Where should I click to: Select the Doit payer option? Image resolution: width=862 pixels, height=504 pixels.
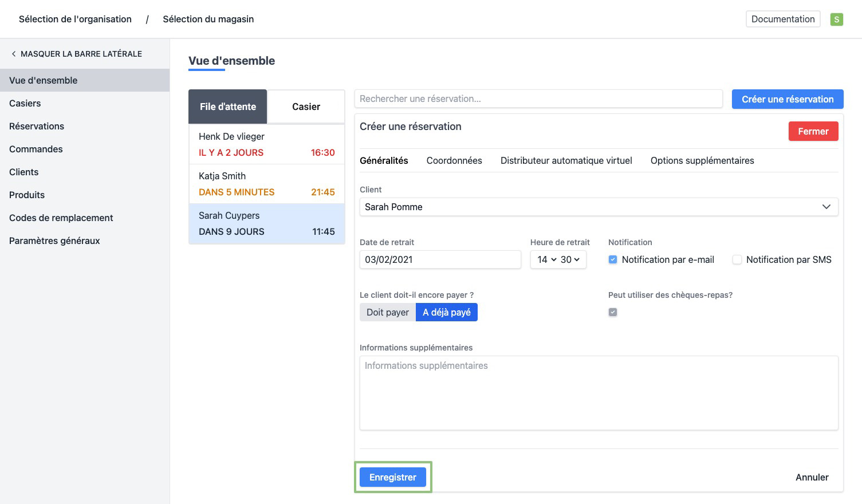point(388,312)
